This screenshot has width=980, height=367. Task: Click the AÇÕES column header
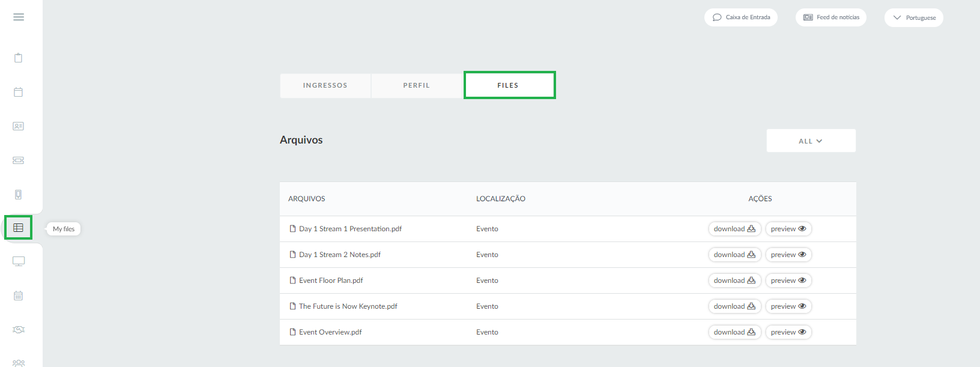point(760,199)
